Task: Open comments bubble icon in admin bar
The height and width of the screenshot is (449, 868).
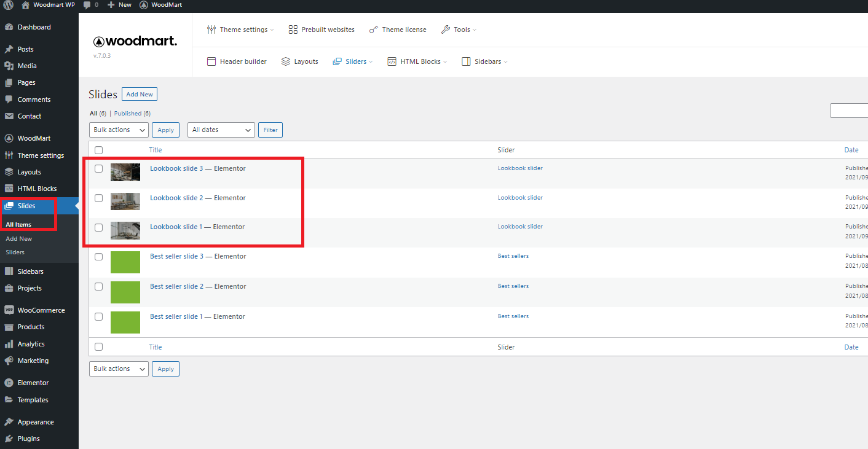Action: [x=87, y=5]
